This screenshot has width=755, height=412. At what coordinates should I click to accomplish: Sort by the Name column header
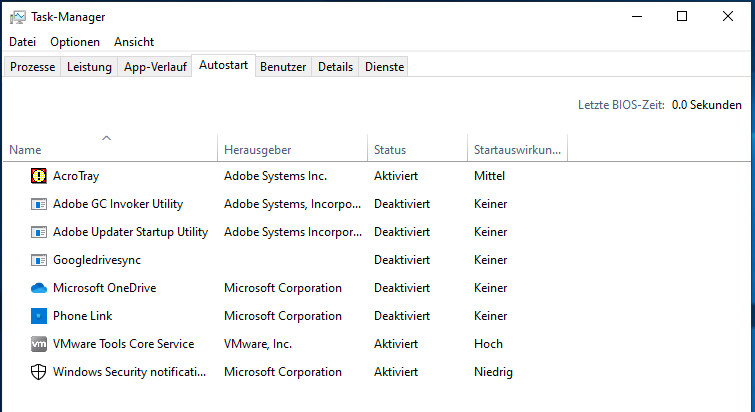(x=25, y=150)
